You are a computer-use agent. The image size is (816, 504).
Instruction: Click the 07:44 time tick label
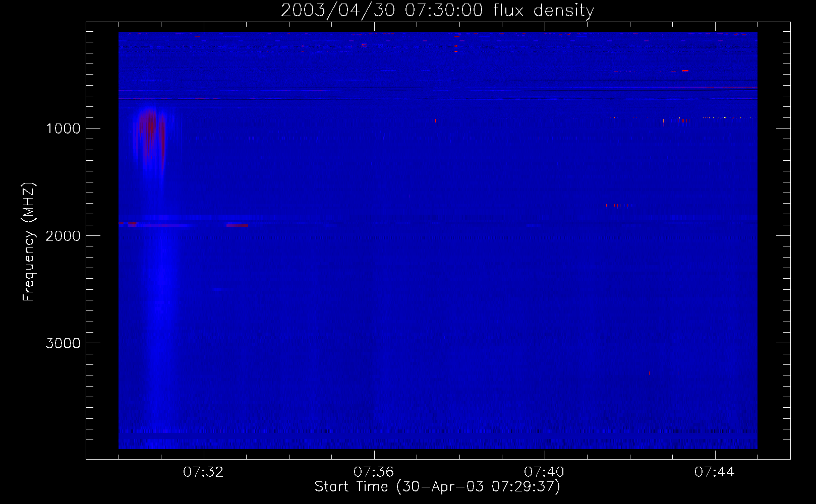715,472
